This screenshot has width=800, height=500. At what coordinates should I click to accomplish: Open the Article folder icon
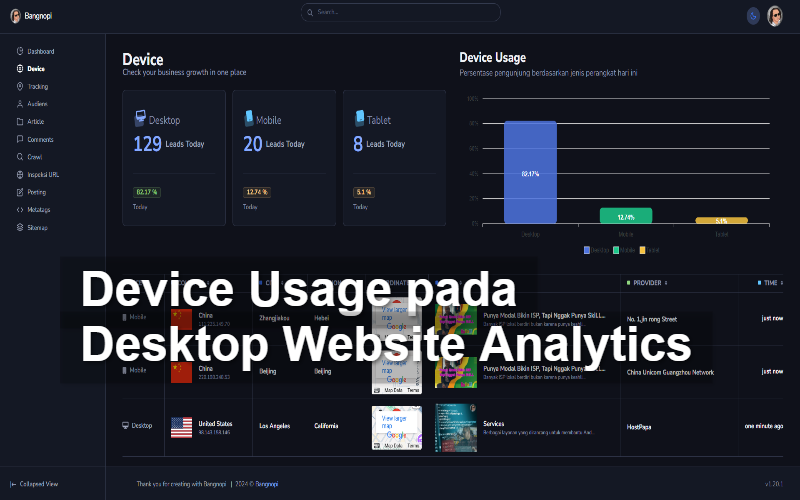tap(20, 122)
